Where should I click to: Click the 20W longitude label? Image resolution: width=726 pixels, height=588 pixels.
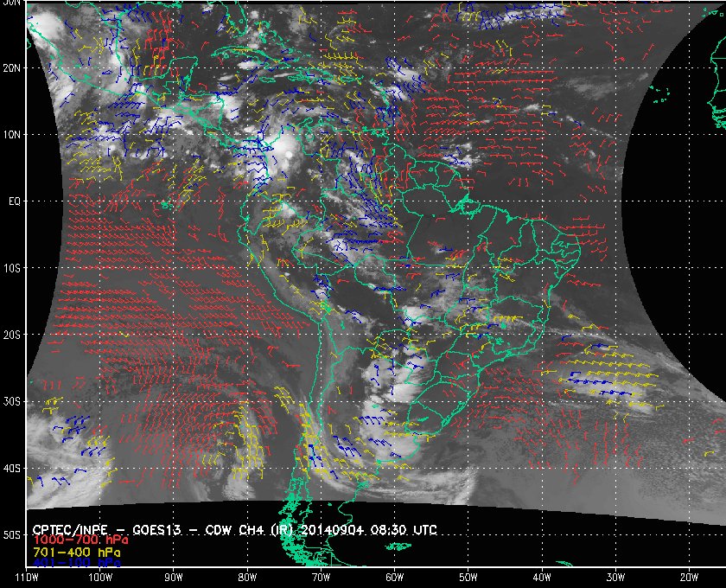tap(689, 578)
